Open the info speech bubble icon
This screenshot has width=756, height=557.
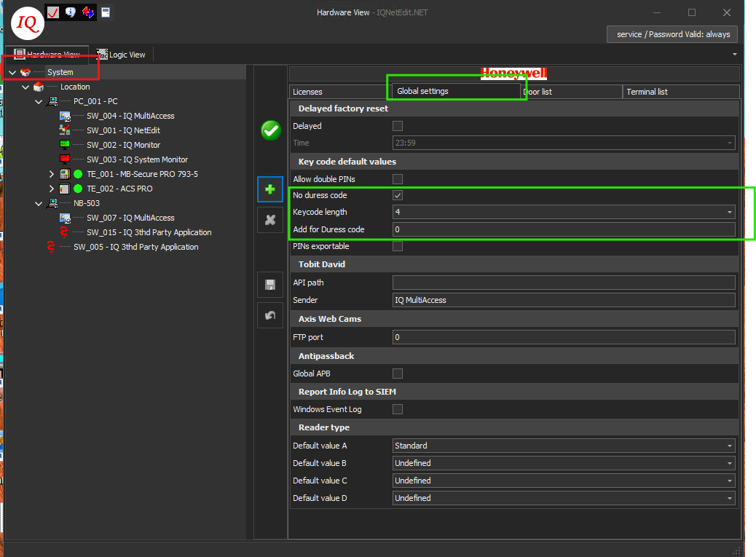[71, 12]
